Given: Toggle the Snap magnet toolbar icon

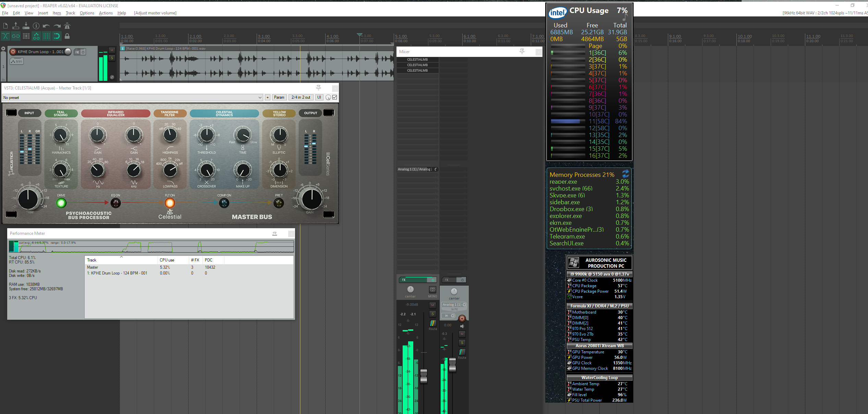Looking at the screenshot, I should point(57,36).
